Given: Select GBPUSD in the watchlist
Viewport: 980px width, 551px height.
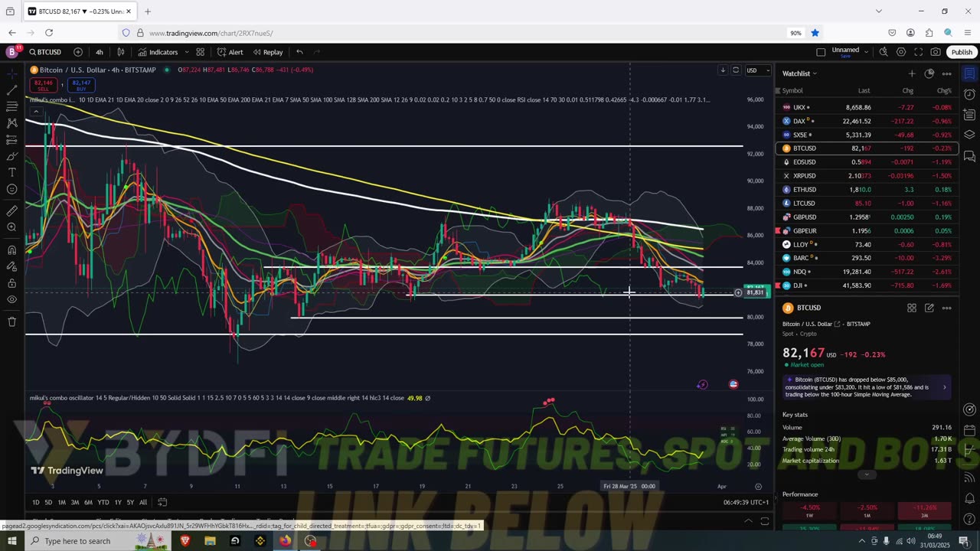Looking at the screenshot, I should click(x=867, y=217).
